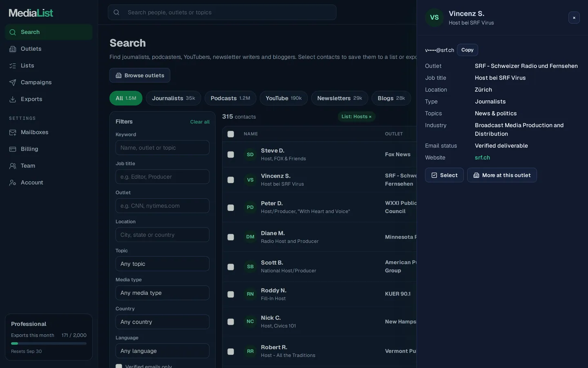Open the Any topic dropdown
Image resolution: width=588 pixels, height=368 pixels.
[x=163, y=264]
